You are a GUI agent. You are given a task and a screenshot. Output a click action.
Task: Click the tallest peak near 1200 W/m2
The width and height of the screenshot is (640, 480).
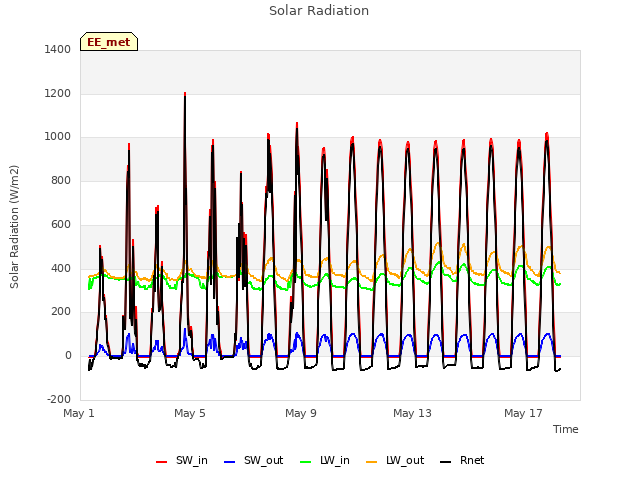click(185, 94)
